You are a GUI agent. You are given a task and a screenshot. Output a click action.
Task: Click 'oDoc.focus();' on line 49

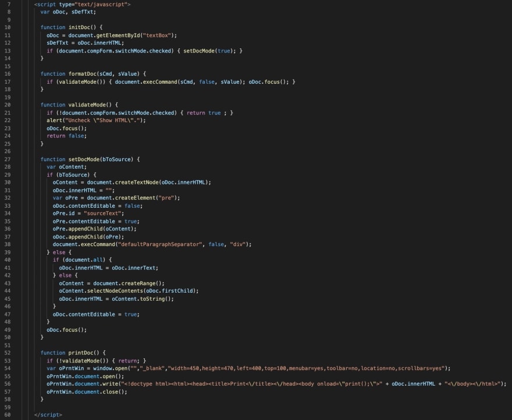pos(66,330)
